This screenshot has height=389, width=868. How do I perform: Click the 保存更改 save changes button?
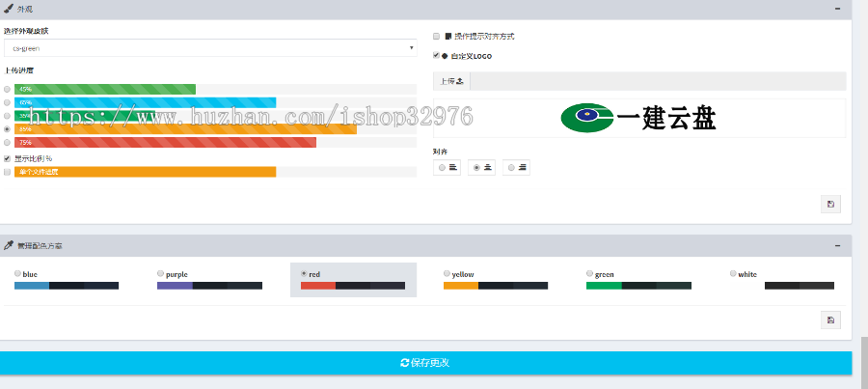coord(425,363)
